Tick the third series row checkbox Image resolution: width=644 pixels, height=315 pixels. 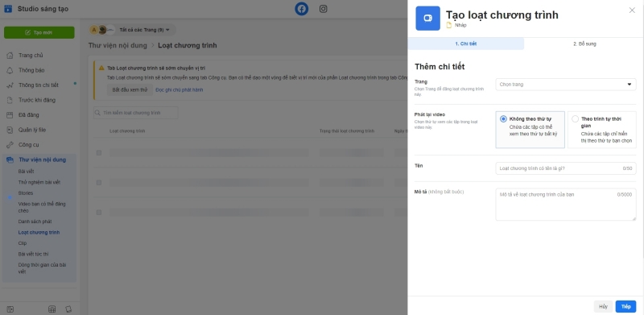(98, 212)
